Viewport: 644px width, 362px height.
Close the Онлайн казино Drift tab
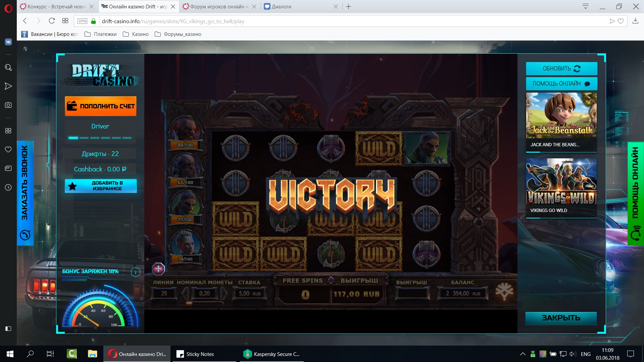coord(173,6)
